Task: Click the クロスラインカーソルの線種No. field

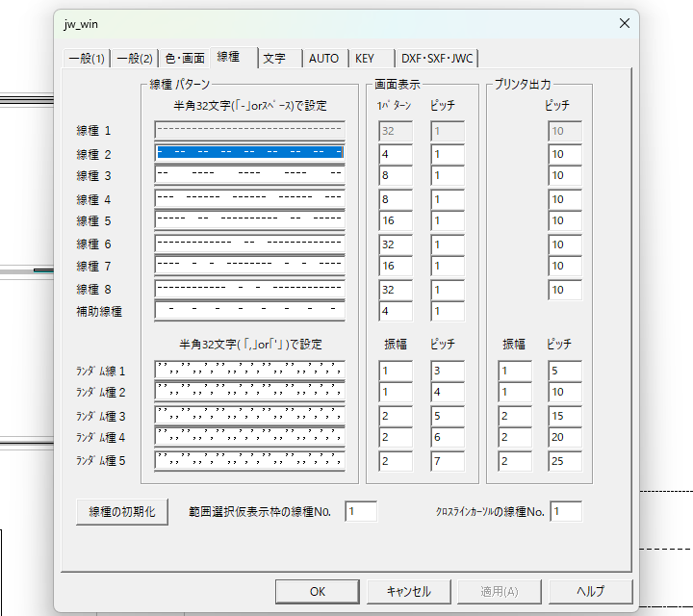Action: 566,511
